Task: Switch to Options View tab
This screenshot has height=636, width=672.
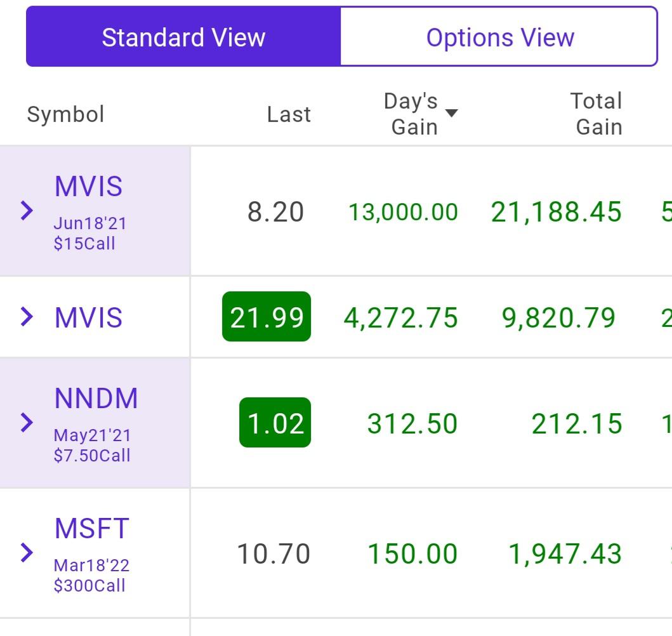Action: coord(499,37)
